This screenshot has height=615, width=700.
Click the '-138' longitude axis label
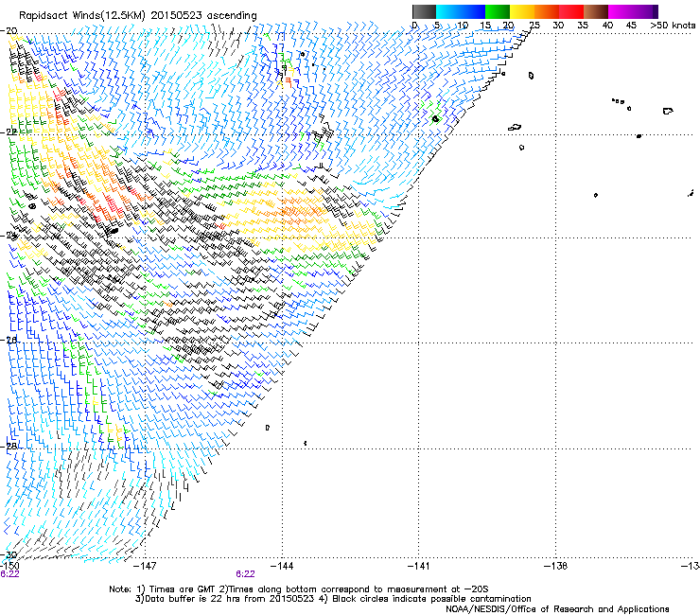[x=556, y=566]
